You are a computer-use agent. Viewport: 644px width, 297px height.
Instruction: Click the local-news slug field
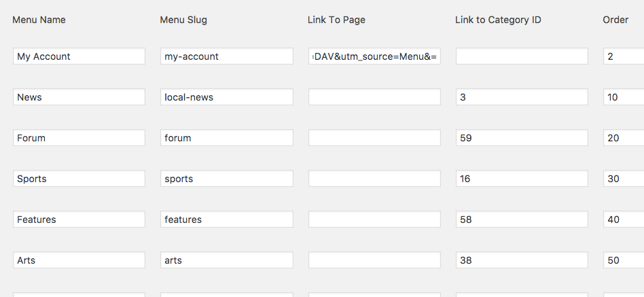(226, 97)
